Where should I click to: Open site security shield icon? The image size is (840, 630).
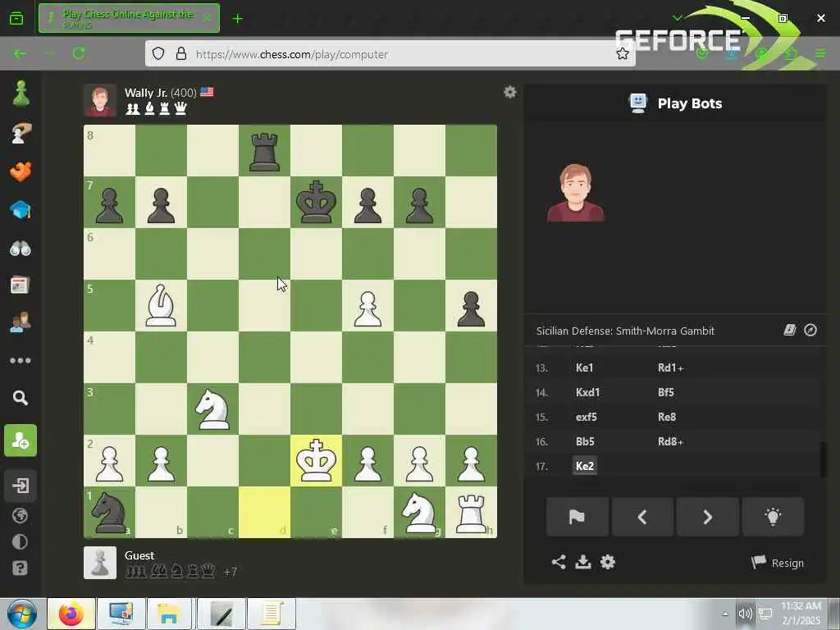[158, 53]
